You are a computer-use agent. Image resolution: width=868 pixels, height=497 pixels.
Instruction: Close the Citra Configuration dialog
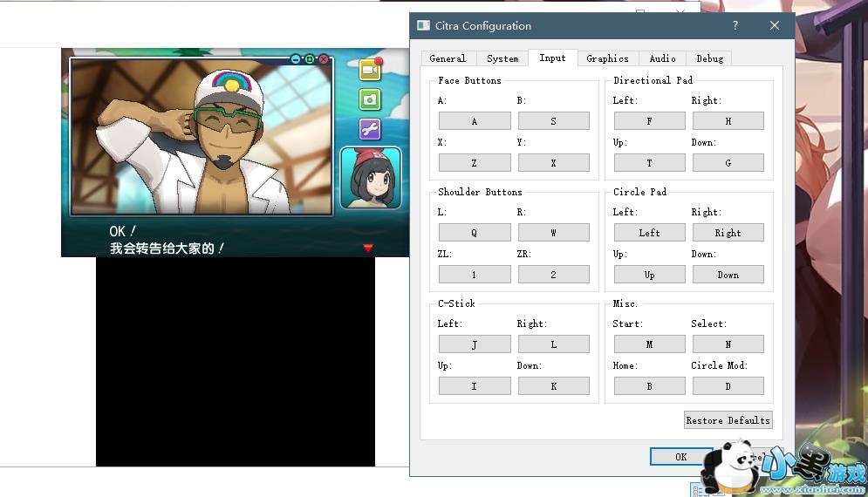775,25
